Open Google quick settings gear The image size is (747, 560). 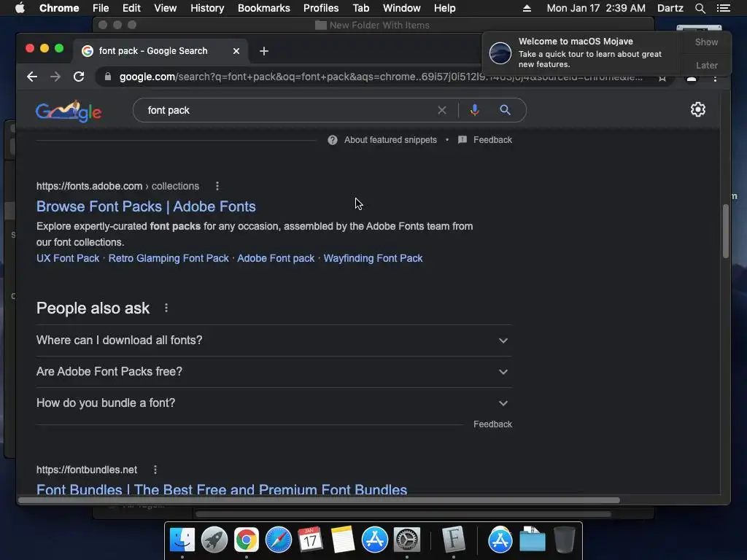[698, 109]
